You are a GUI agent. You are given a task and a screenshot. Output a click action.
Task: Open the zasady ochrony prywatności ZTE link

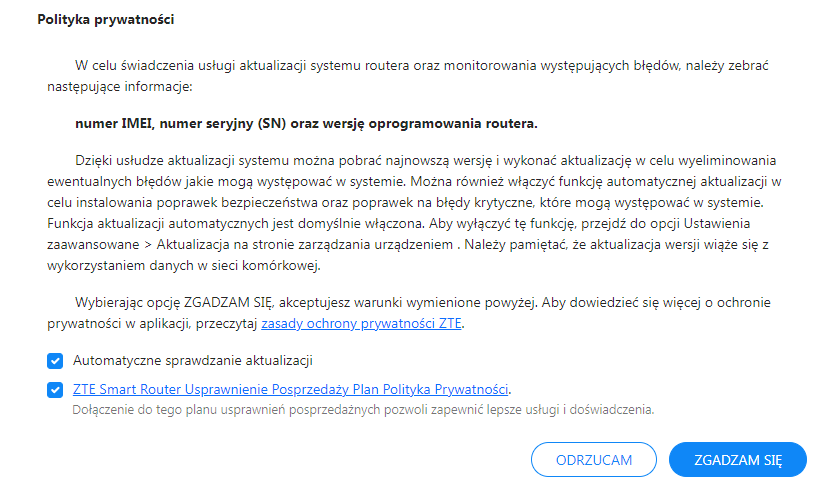[x=361, y=324]
